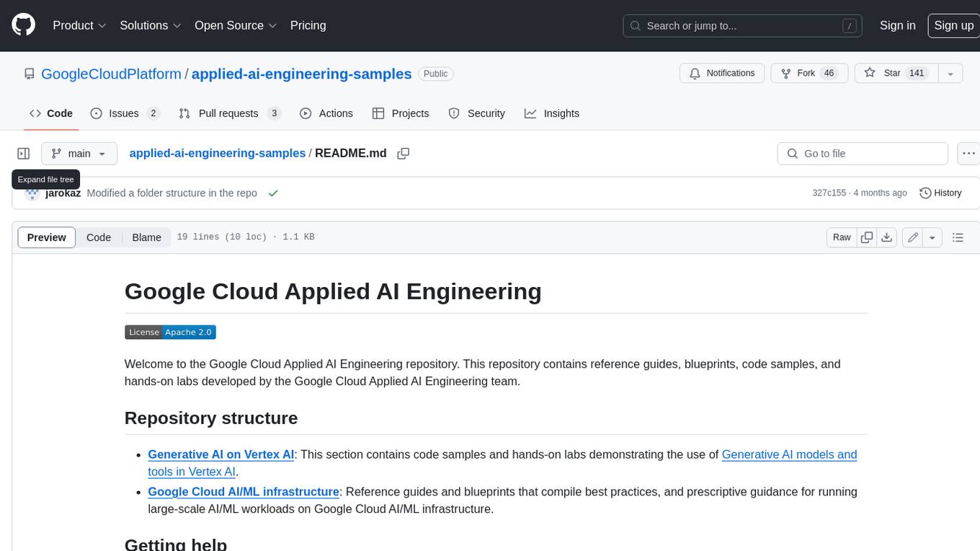Expand the file tree panel
The image size is (980, 551).
point(23,154)
